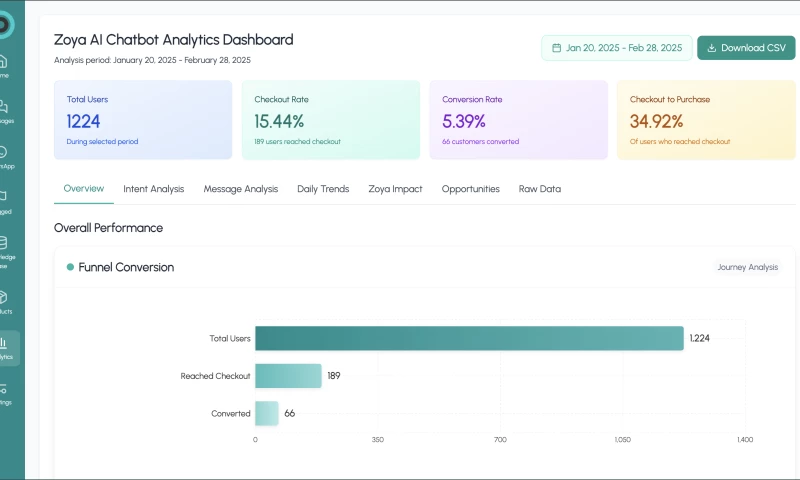Click the Total Users stat card
The width and height of the screenshot is (800, 480).
pyautogui.click(x=143, y=120)
